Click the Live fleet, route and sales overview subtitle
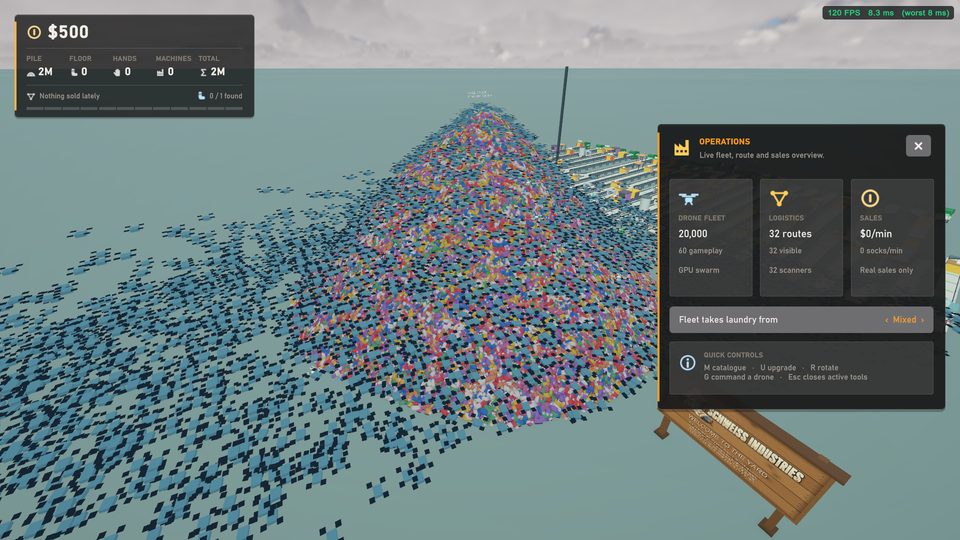Viewport: 960px width, 540px height. click(762, 155)
